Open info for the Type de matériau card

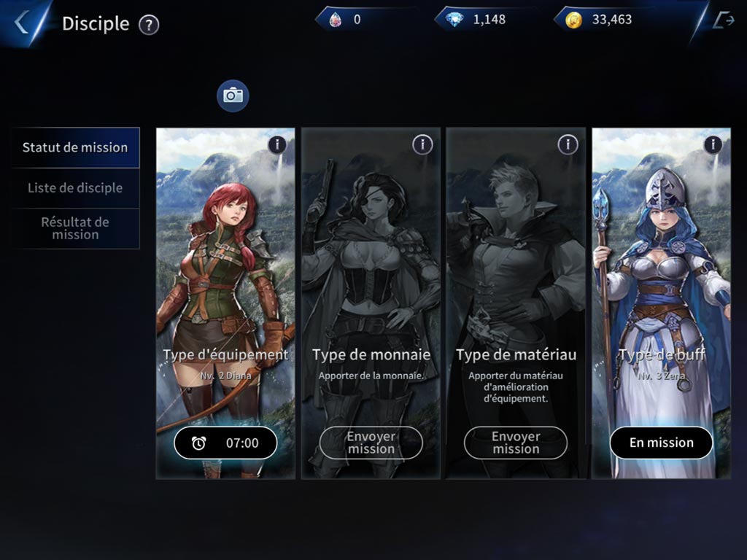click(x=568, y=144)
